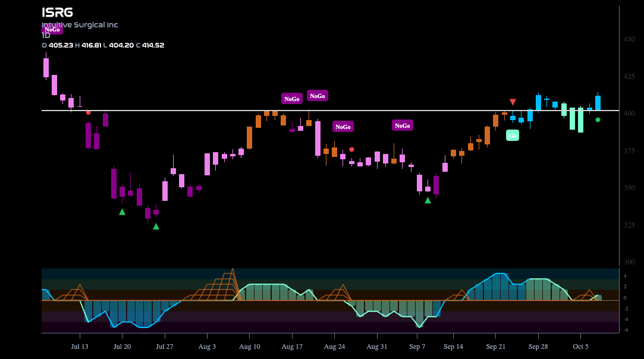Click the Sep 7 date label

coord(417,347)
